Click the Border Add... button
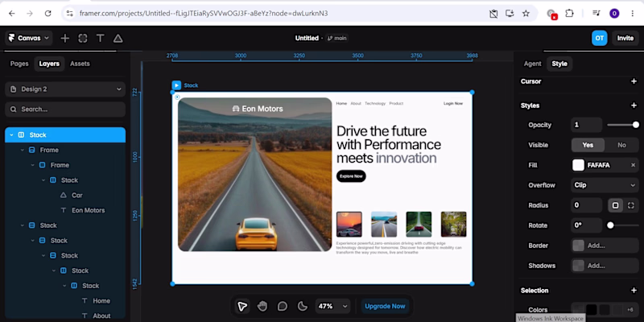The height and width of the screenshot is (322, 644). click(605, 246)
